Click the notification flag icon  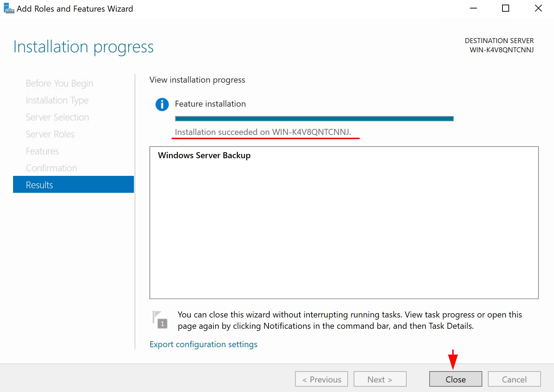(160, 320)
